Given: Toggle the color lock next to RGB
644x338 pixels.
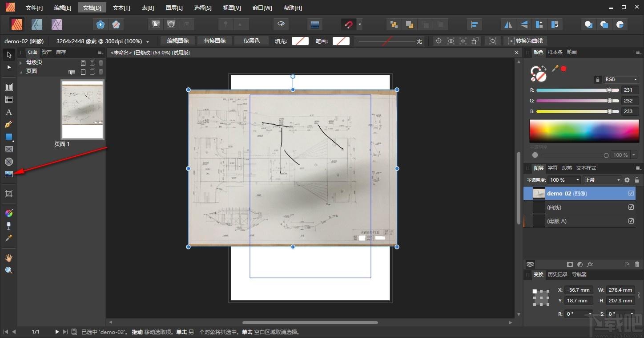Looking at the screenshot, I should pos(598,79).
